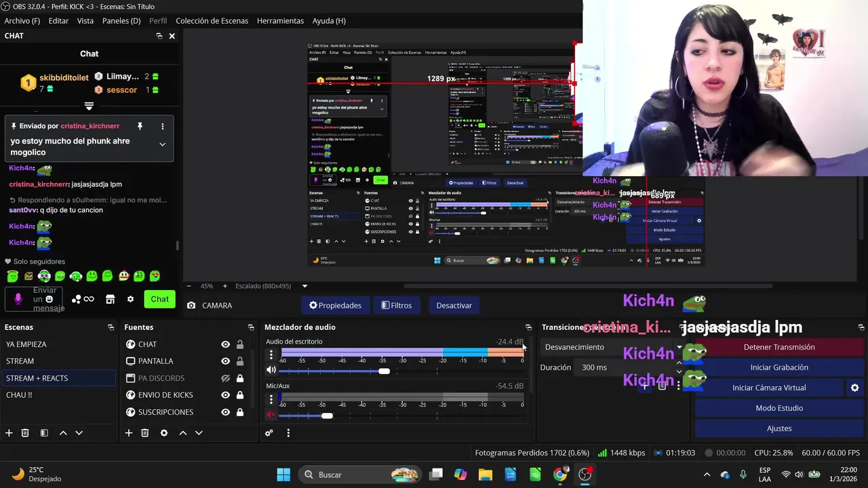The image size is (868, 488).
Task: Open the Colección de Escenas menu
Action: coord(212,21)
